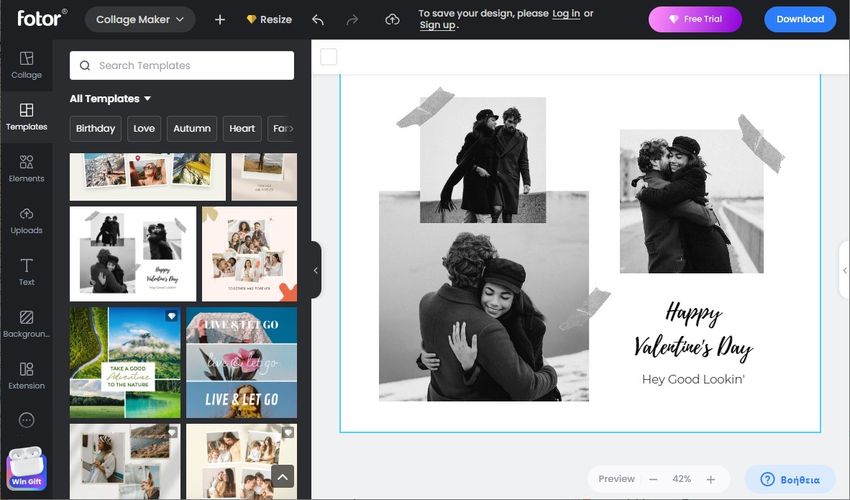This screenshot has width=850, height=500.
Task: Click the Free Trial button
Action: tap(695, 19)
